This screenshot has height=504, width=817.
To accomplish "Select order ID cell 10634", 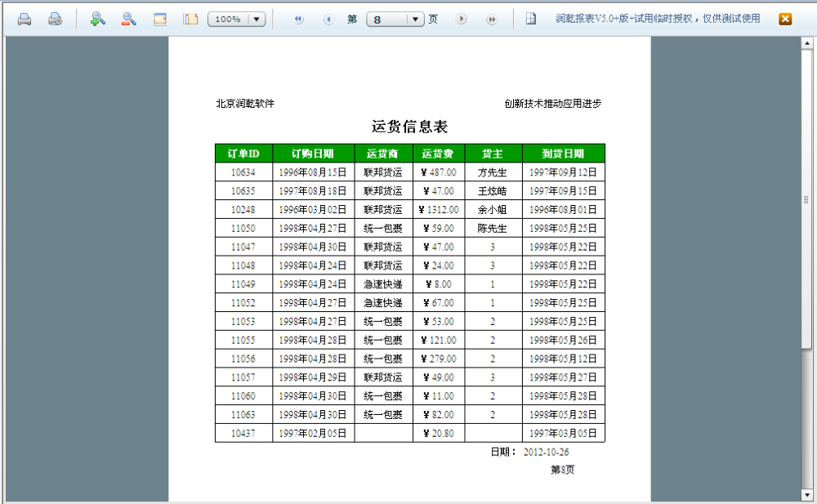I will coord(243,172).
